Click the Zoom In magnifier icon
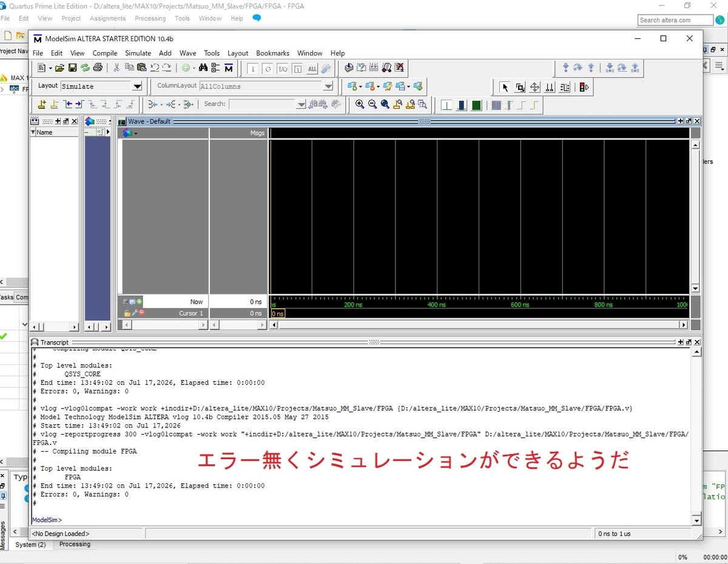Screen dimensions: 728x564 point(360,104)
